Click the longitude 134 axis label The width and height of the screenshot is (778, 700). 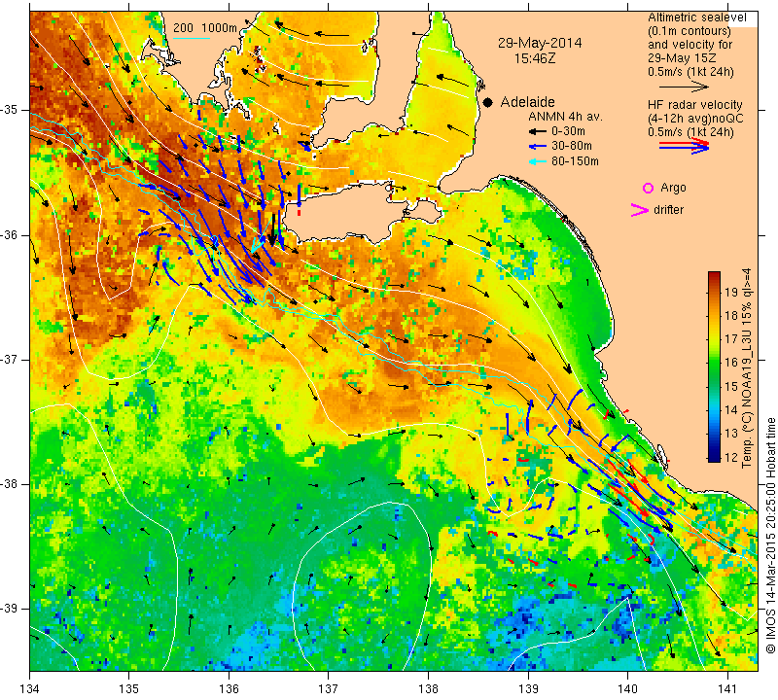[x=30, y=689]
